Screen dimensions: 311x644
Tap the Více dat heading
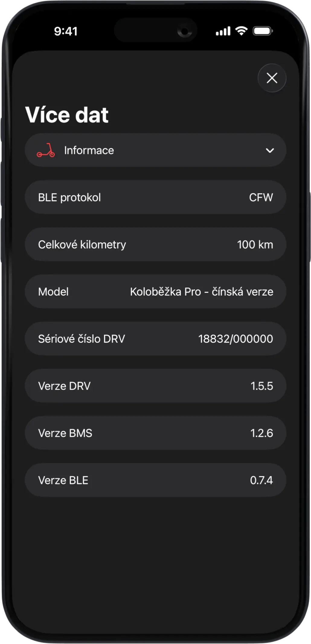pos(67,115)
